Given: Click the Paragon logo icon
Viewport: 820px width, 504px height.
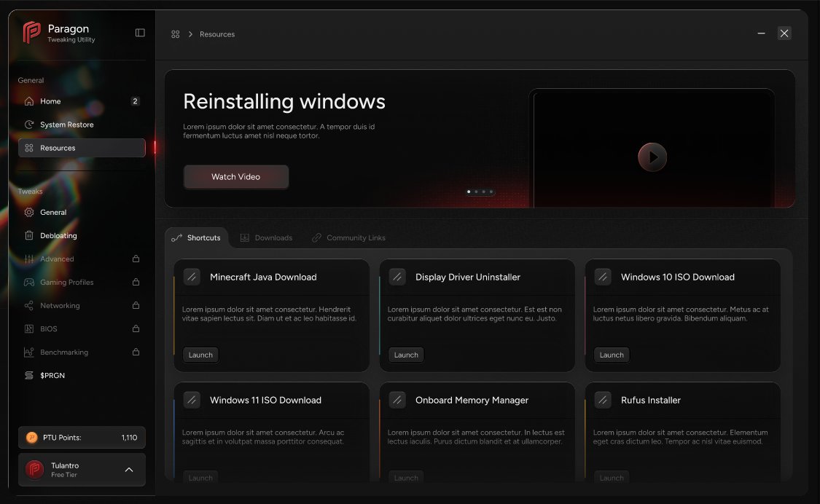Looking at the screenshot, I should click(31, 33).
